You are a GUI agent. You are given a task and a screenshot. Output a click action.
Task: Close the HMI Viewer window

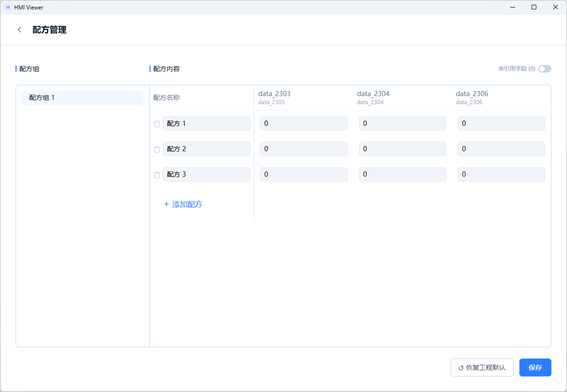click(x=556, y=7)
